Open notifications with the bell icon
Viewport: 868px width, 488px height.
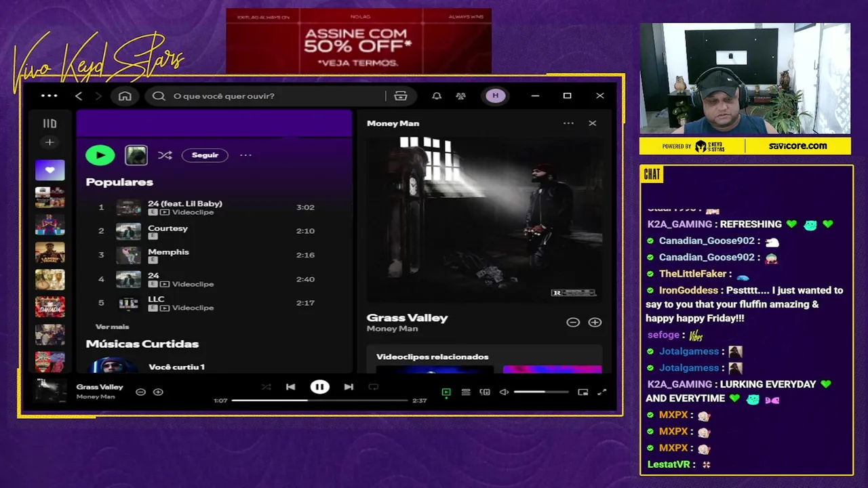point(437,96)
